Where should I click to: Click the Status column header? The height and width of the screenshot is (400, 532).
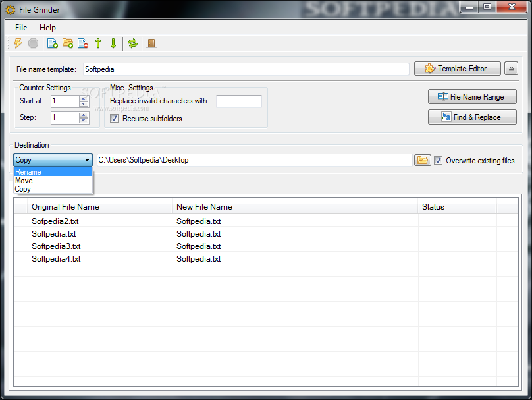tap(458, 207)
